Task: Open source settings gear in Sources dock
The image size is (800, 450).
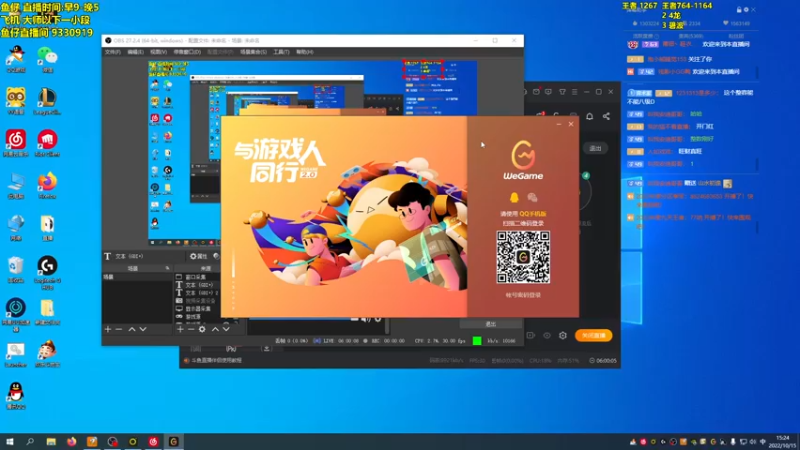Action: 202,330
